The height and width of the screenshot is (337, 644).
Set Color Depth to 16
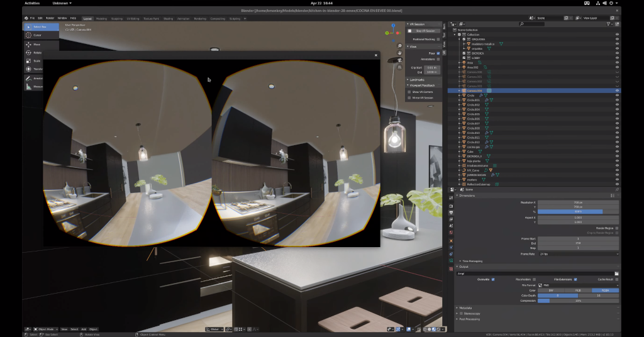[599, 296]
